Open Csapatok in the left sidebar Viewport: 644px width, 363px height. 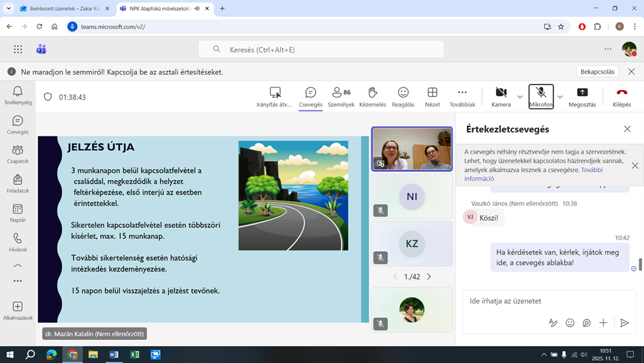tap(18, 154)
